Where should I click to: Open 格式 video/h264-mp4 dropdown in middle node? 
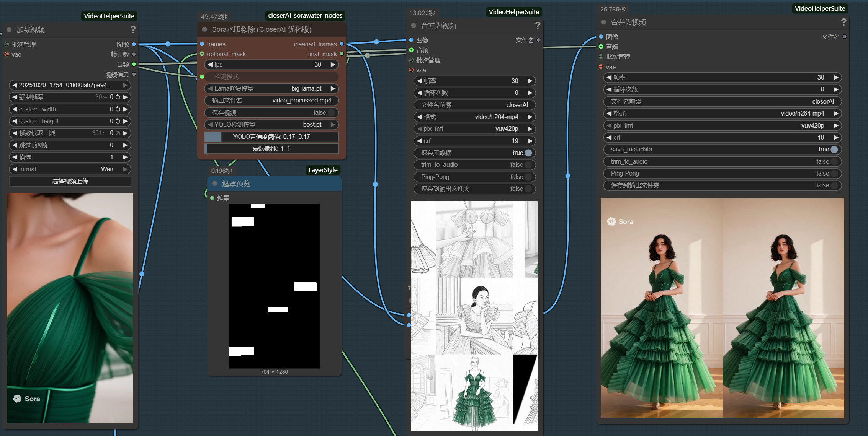pos(474,117)
